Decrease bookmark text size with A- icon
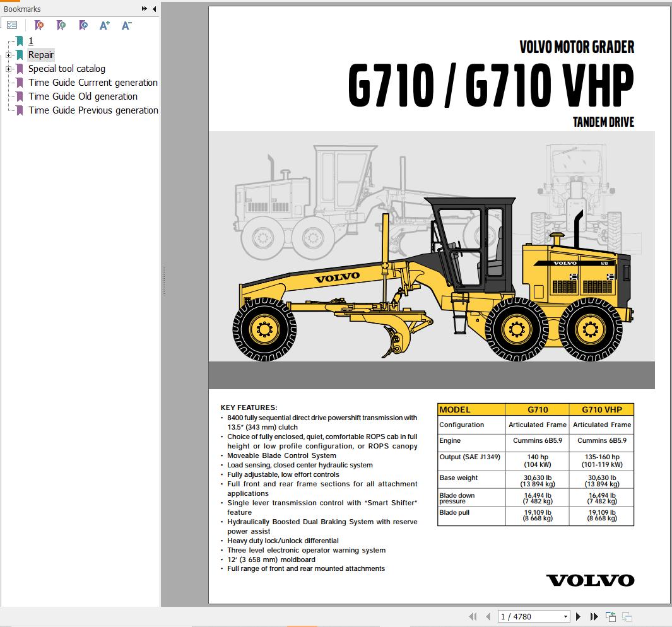This screenshot has height=627, width=672. pos(126,25)
